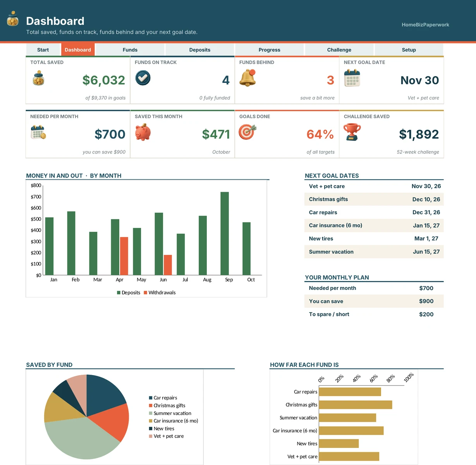Click Vet + pet care row in Next Goal Dates
The height and width of the screenshot is (465, 476).
pyautogui.click(x=374, y=186)
